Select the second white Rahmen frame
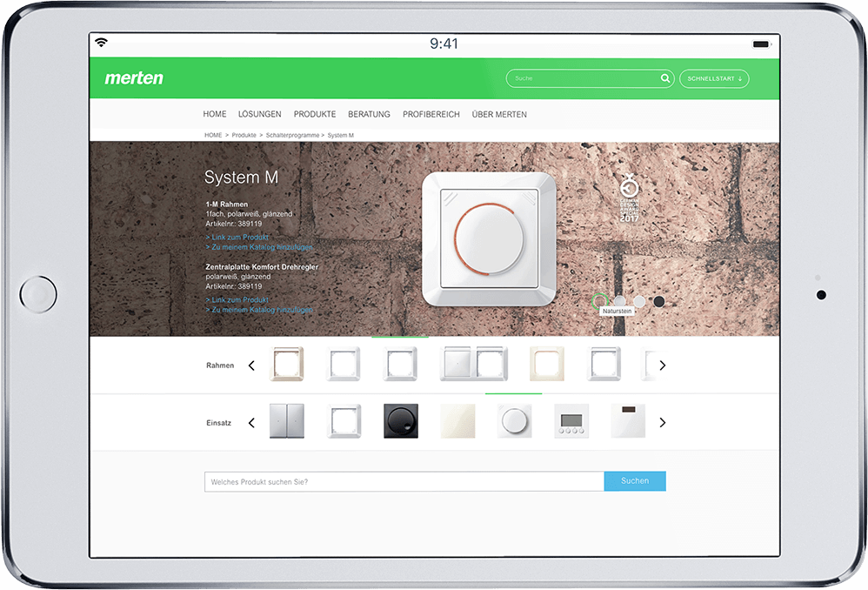This screenshot has width=868, height=590. pos(344,364)
